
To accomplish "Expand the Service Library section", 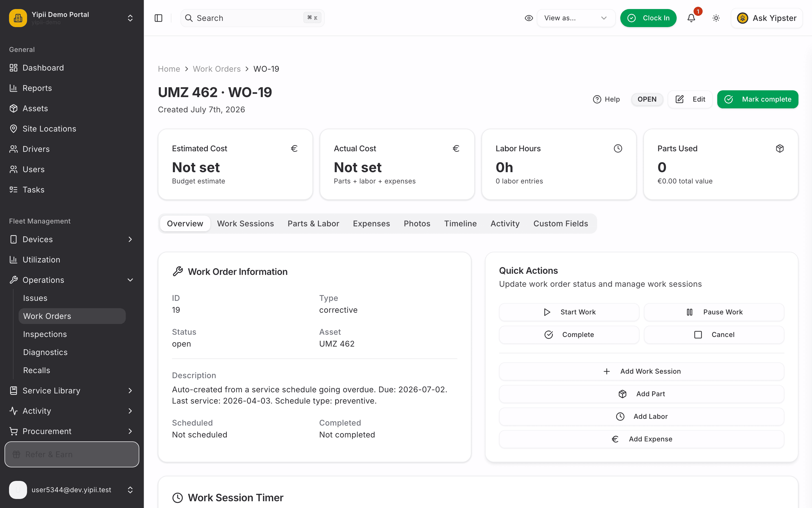I will (x=72, y=390).
